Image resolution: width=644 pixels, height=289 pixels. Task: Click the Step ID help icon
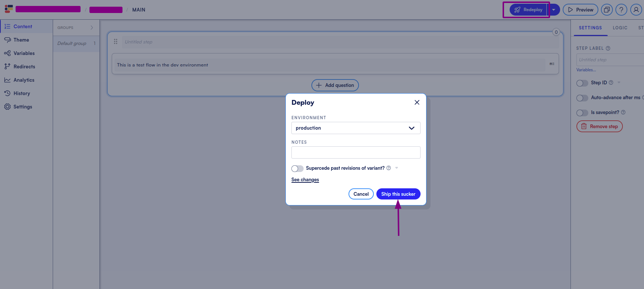tap(611, 82)
